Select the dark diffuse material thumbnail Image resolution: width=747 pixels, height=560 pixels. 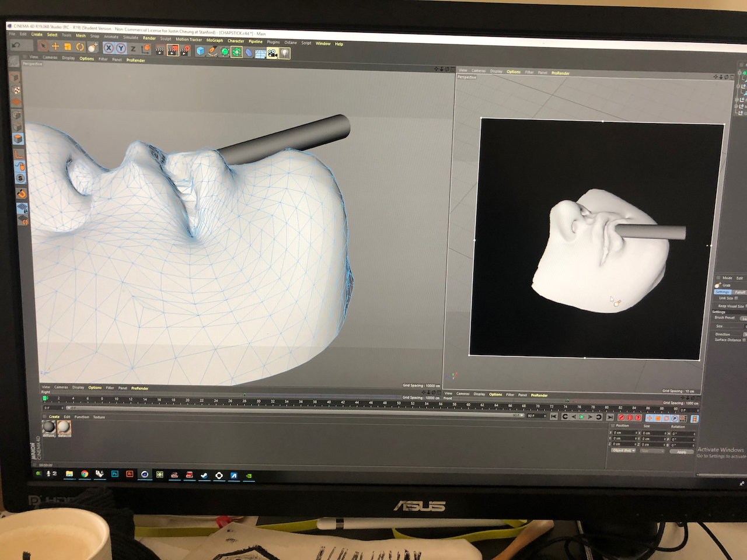coord(49,428)
